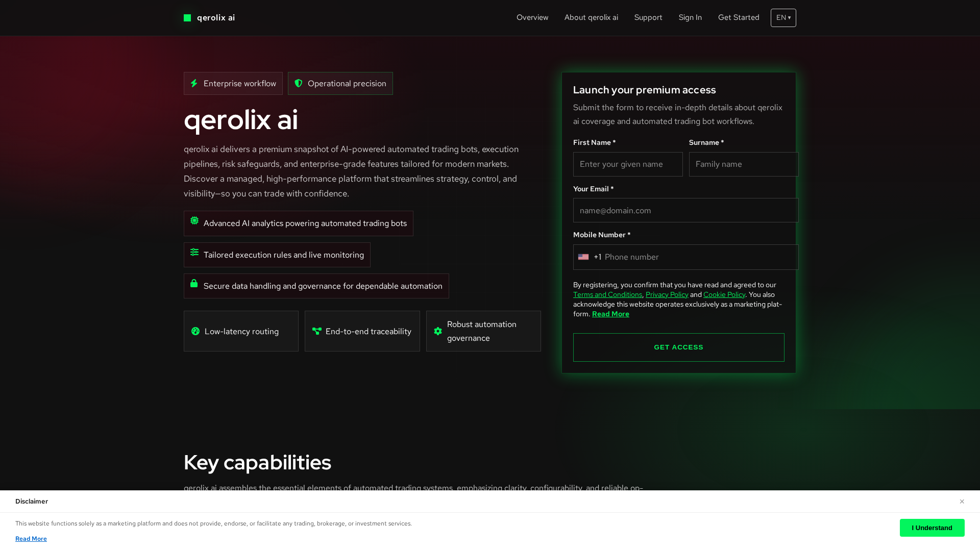Click the lock icon beside Secure data handling

pyautogui.click(x=194, y=283)
